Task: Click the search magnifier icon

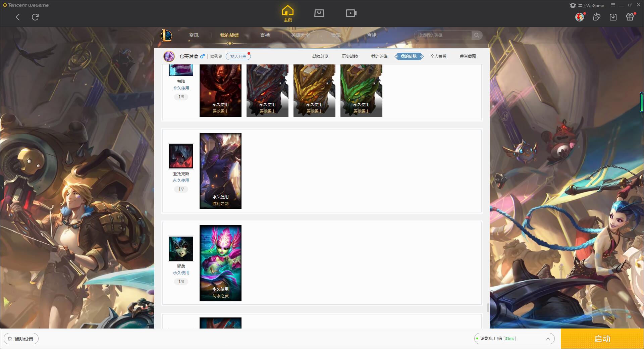Action: click(x=477, y=35)
